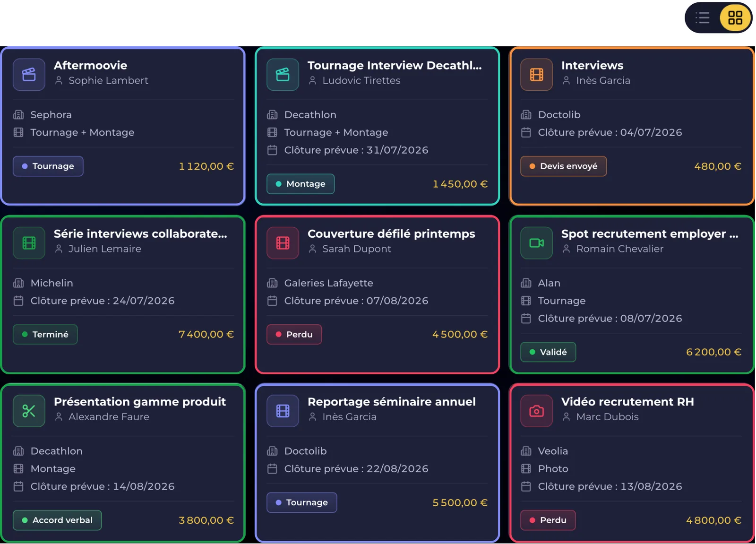Open the Couverture défilé printemps title

pos(391,234)
